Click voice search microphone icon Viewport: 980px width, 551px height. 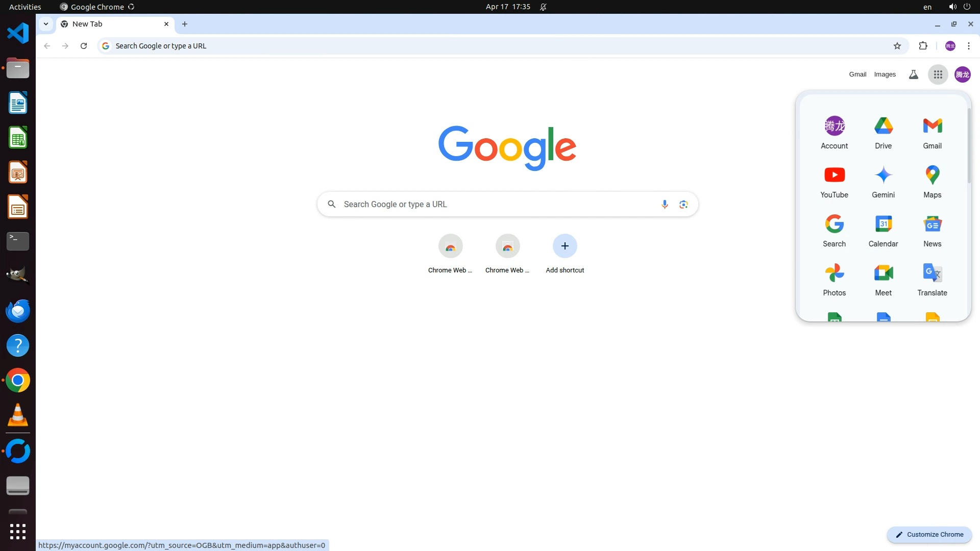click(x=665, y=204)
